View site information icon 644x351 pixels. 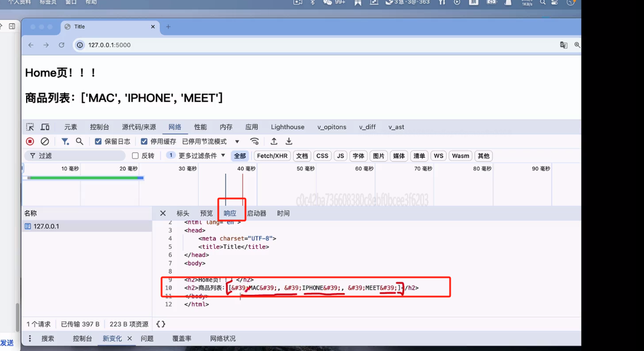[x=80, y=45]
